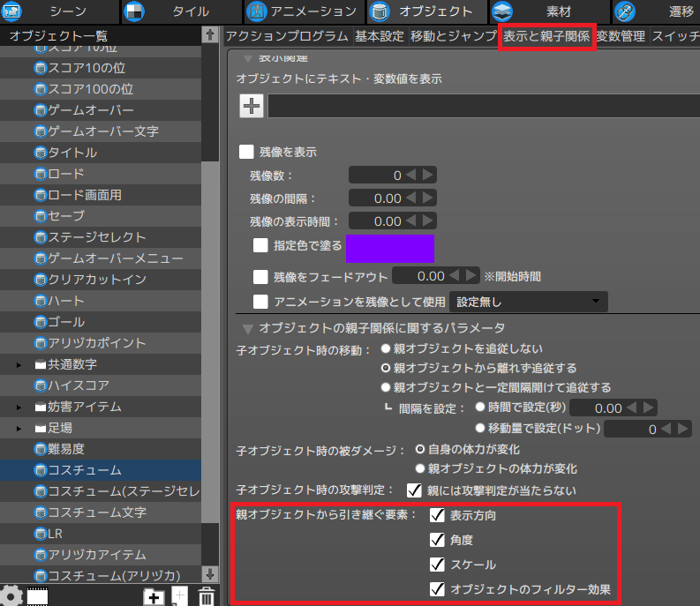The image size is (700, 606).
Task: Add a new object with the page-plus icon
Action: coord(179,596)
